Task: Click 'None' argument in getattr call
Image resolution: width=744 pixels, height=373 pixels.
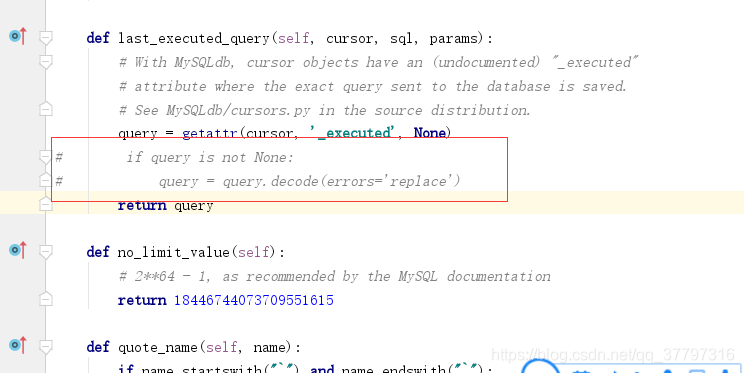Action: pos(430,133)
